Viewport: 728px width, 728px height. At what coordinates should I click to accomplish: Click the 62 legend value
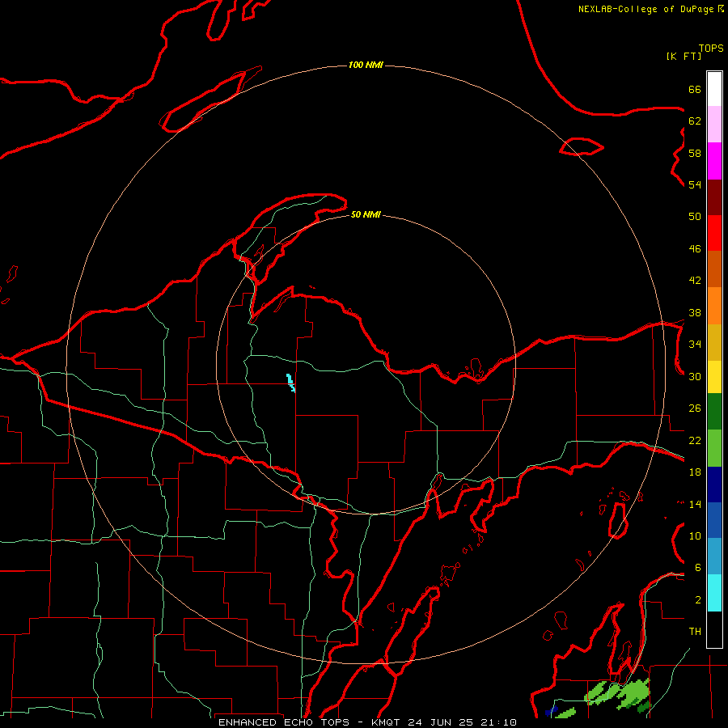point(695,121)
